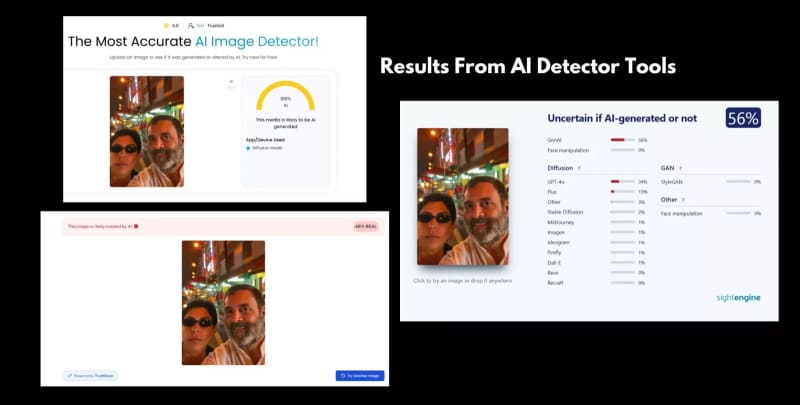Image resolution: width=800 pixels, height=405 pixels.
Task: Click the sightengine logo
Action: click(738, 297)
